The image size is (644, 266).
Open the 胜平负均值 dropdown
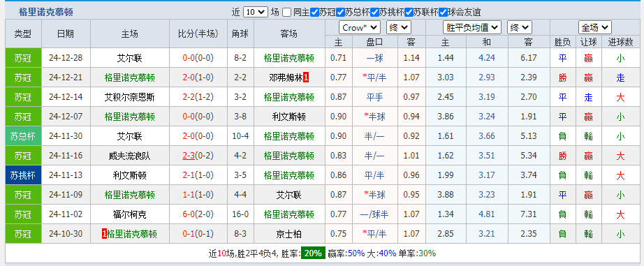pos(472,27)
